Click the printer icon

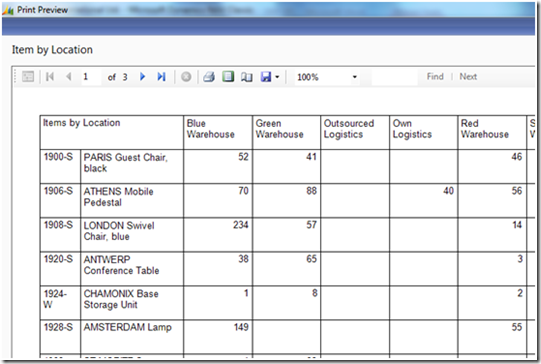pos(209,77)
